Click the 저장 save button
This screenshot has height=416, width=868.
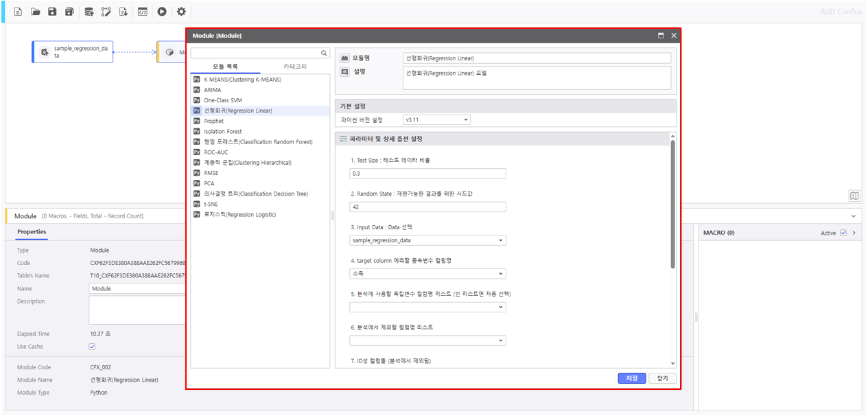click(631, 378)
